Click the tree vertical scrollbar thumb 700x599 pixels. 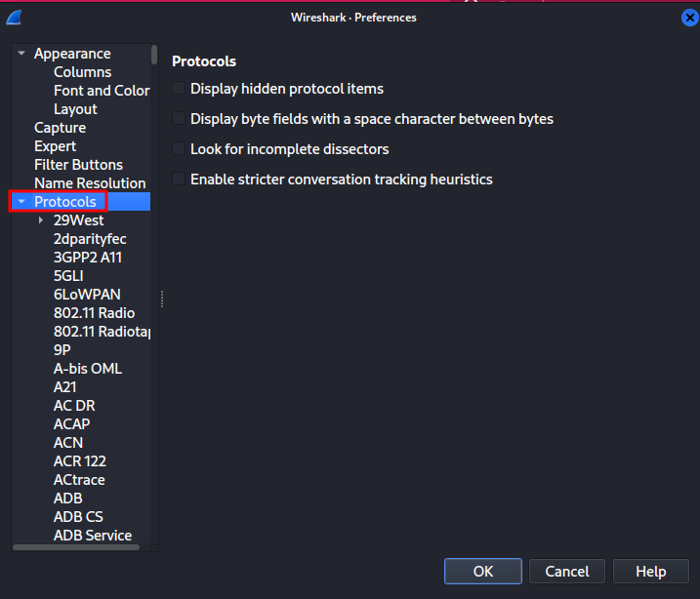coord(154,55)
